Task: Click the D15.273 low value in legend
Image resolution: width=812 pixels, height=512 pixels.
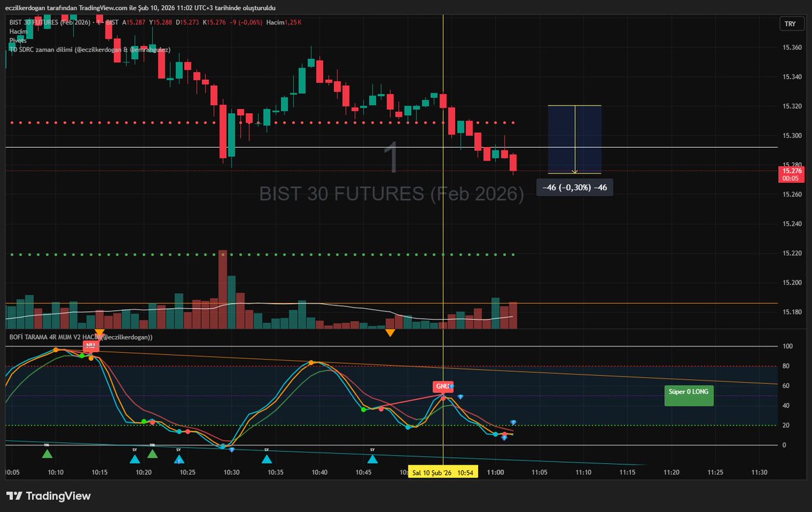Action: click(188, 22)
